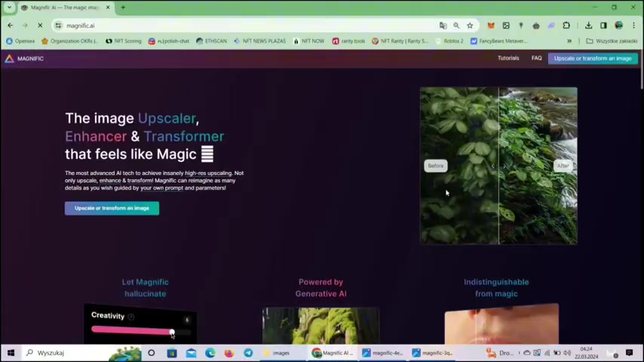Open the Wszystkie zakładki bookmarks folder
The height and width of the screenshot is (362, 644).
[x=612, y=41]
